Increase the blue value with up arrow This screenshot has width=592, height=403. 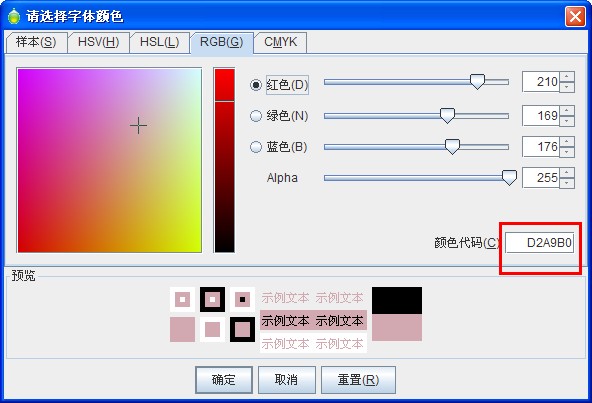567,142
